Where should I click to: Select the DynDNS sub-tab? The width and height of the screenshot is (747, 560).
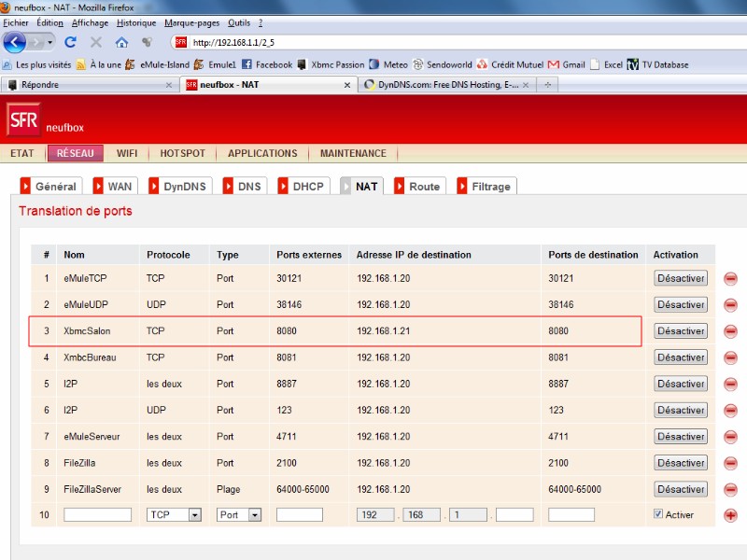coord(180,186)
